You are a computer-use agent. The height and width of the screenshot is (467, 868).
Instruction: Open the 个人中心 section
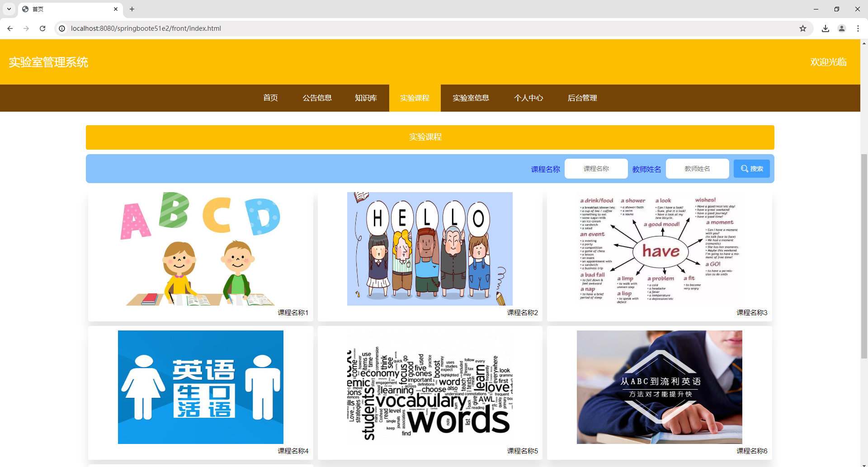pyautogui.click(x=528, y=98)
